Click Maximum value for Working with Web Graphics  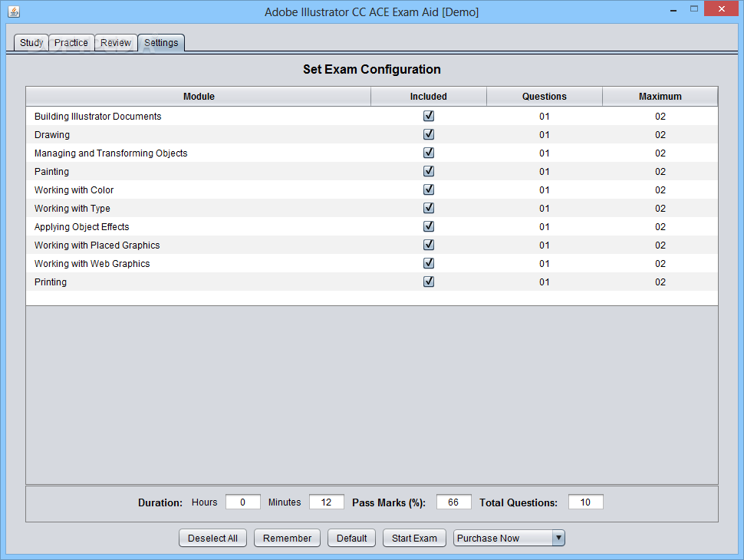click(660, 263)
